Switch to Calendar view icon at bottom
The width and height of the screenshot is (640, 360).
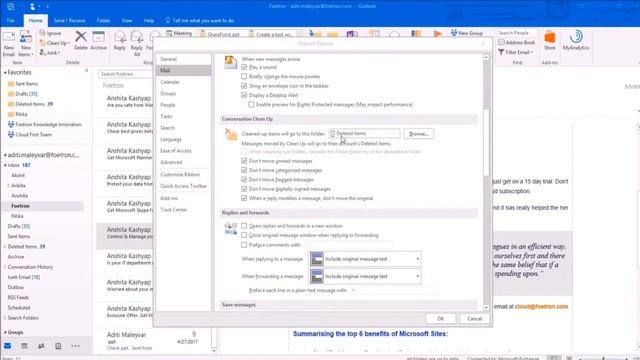click(x=24, y=346)
